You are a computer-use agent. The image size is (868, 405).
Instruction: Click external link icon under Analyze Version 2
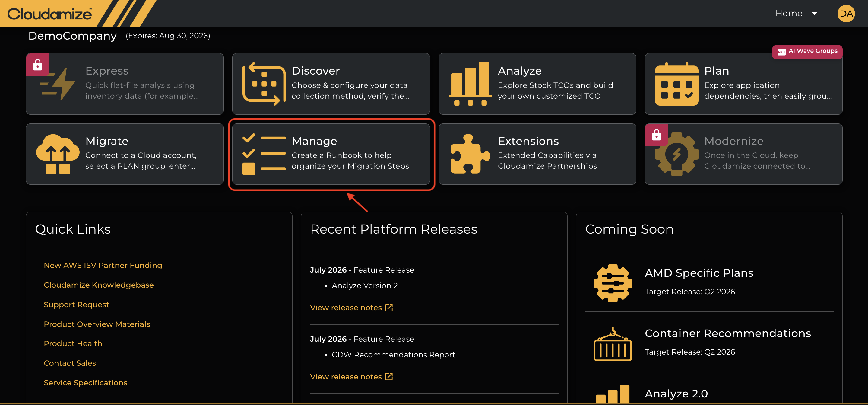389,308
